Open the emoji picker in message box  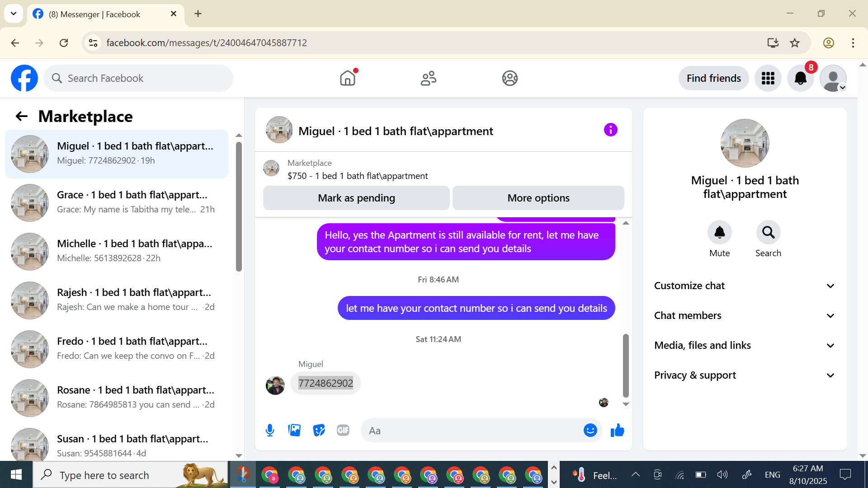pyautogui.click(x=590, y=430)
